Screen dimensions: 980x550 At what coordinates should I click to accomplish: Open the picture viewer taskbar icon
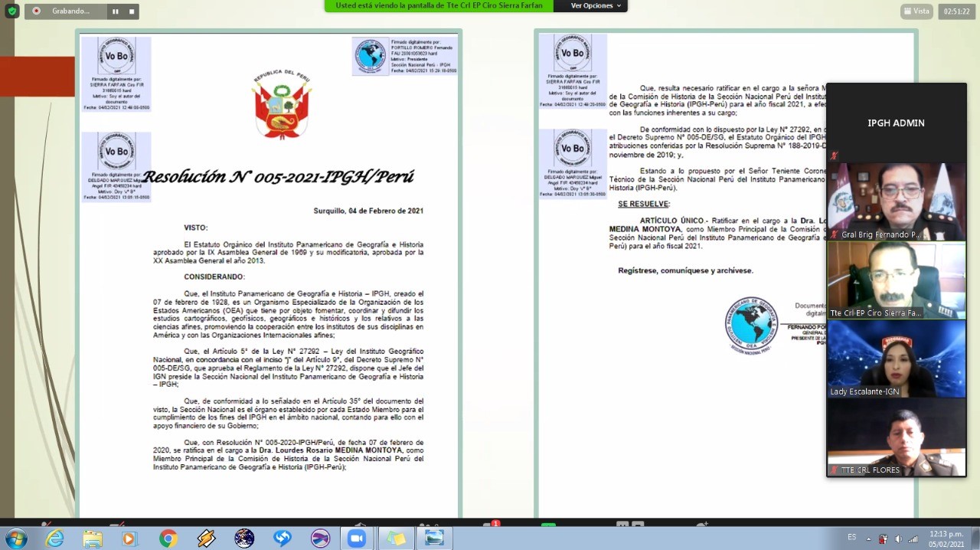coord(434,539)
